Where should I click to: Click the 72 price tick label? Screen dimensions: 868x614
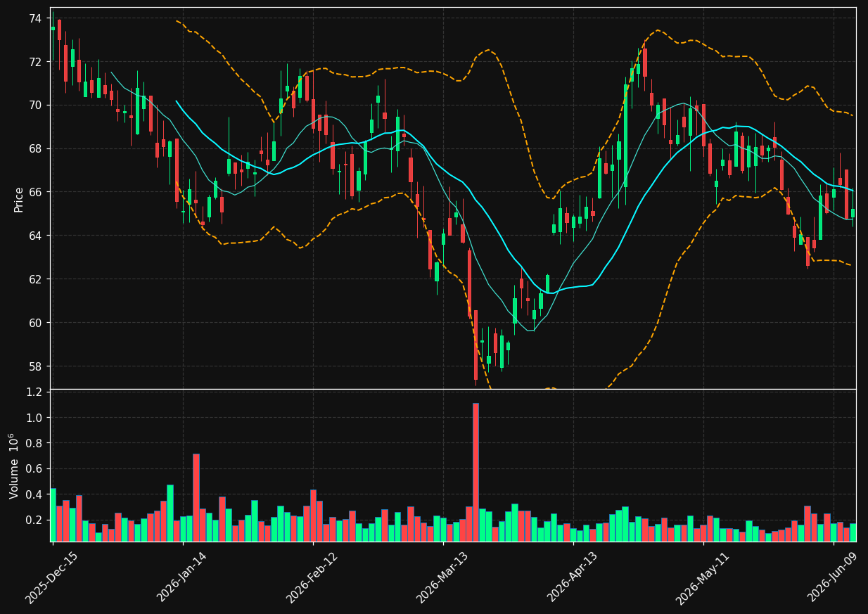click(x=36, y=62)
